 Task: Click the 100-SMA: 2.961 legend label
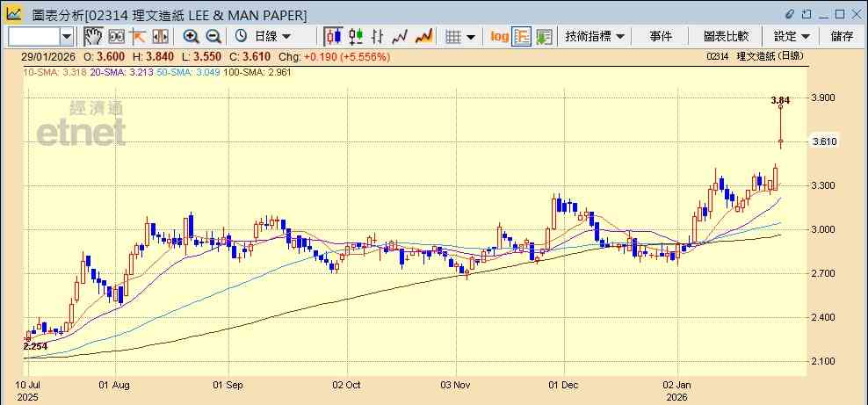pyautogui.click(x=257, y=72)
